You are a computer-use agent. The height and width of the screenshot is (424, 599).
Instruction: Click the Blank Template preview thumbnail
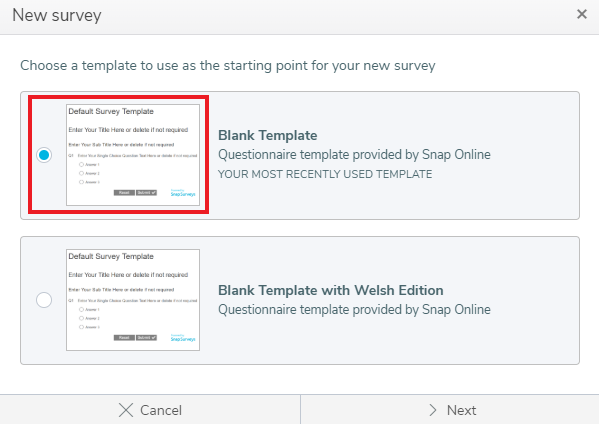click(133, 155)
